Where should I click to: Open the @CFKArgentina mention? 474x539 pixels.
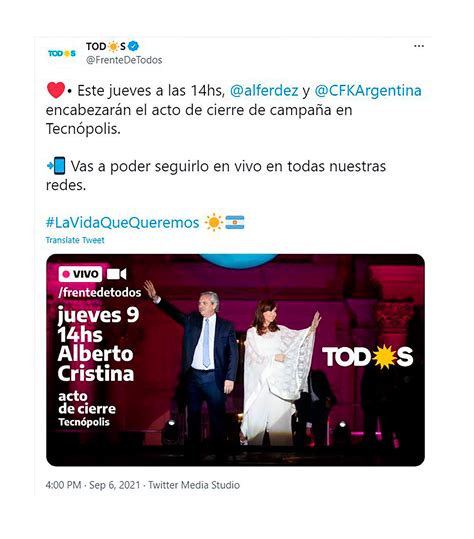(x=368, y=91)
